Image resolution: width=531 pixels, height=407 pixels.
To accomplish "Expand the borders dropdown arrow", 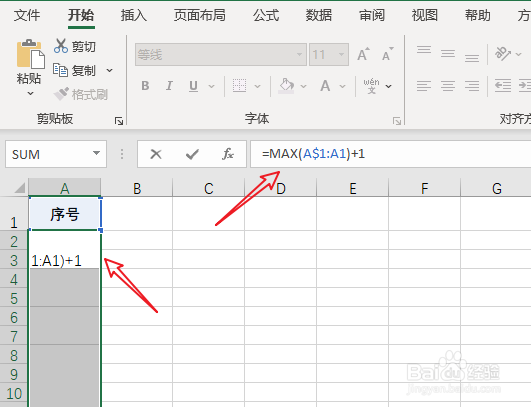I will pos(258,86).
